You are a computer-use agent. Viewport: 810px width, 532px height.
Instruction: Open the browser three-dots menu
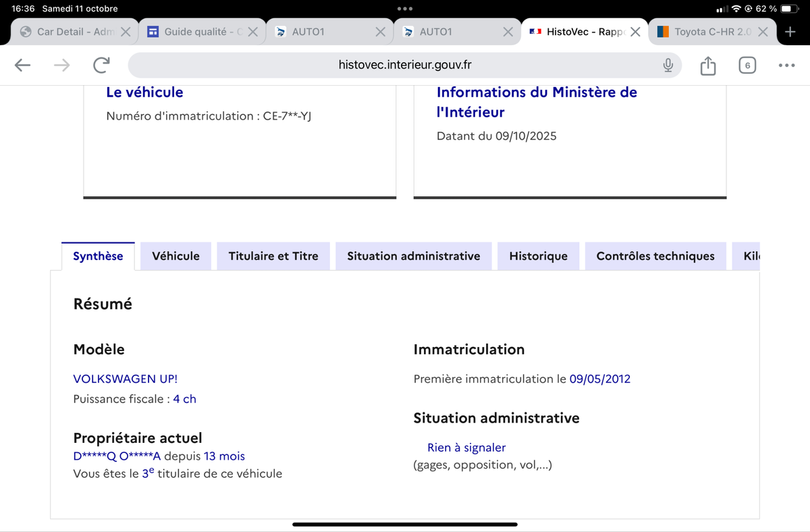(x=786, y=65)
